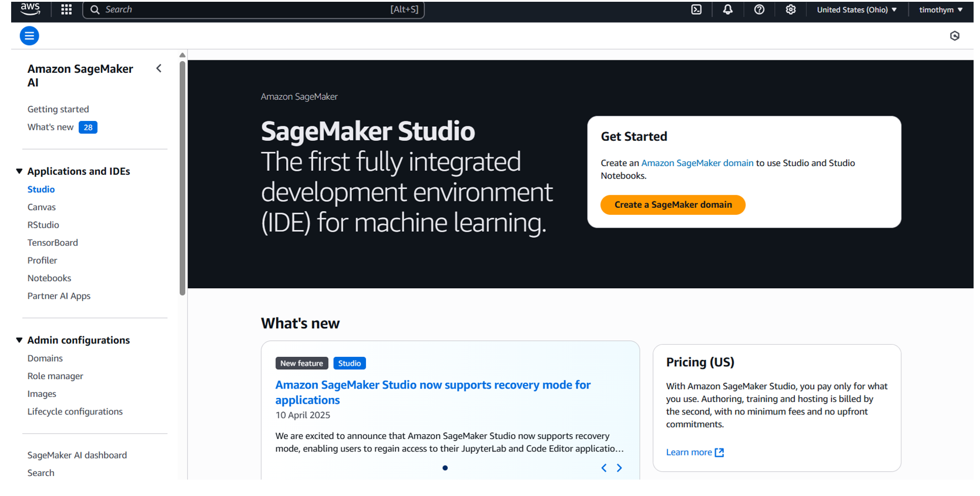Collapse the SageMaker AI side navigation

pyautogui.click(x=159, y=69)
